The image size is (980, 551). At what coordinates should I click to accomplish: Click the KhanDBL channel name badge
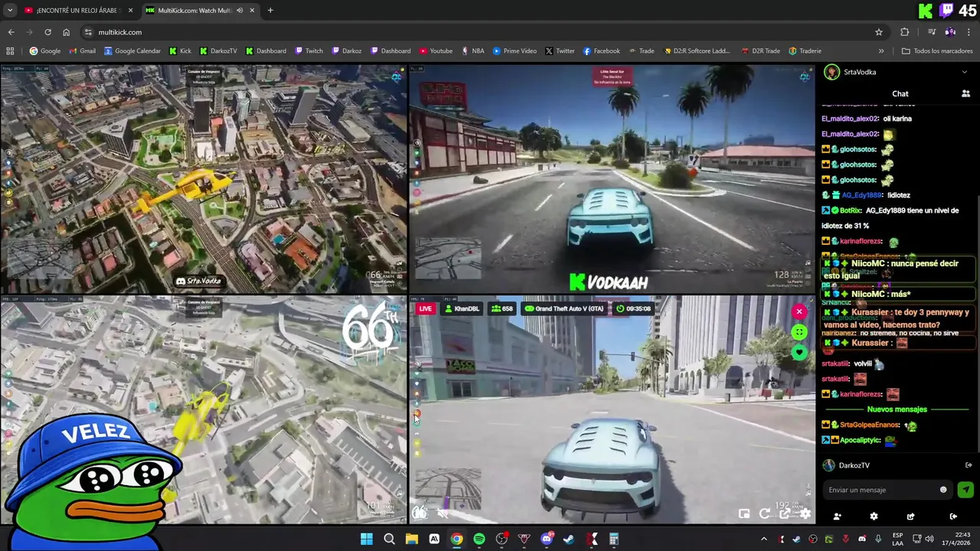[x=462, y=308]
